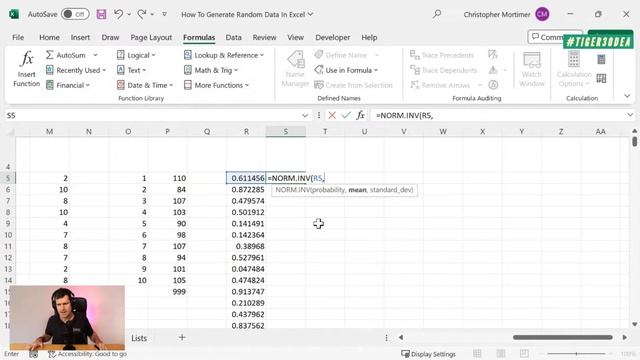
Task: Switch to Page Break Preview in status bar
Action: coord(524,353)
